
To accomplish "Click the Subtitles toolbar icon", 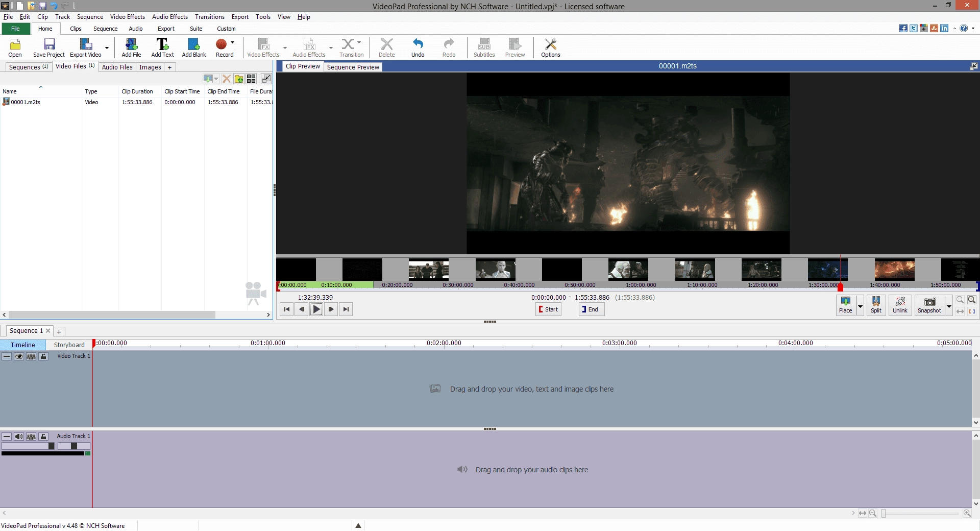I will tap(484, 47).
